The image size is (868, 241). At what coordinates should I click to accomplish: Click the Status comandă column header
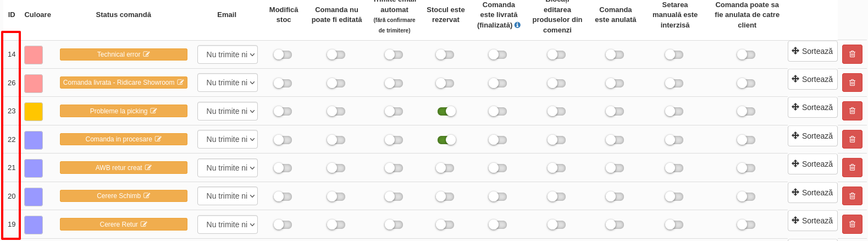coord(124,15)
